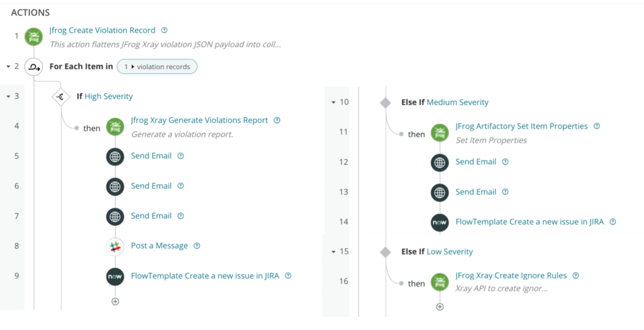Click the JFrog icon for Create Ignore Rules

440,282
